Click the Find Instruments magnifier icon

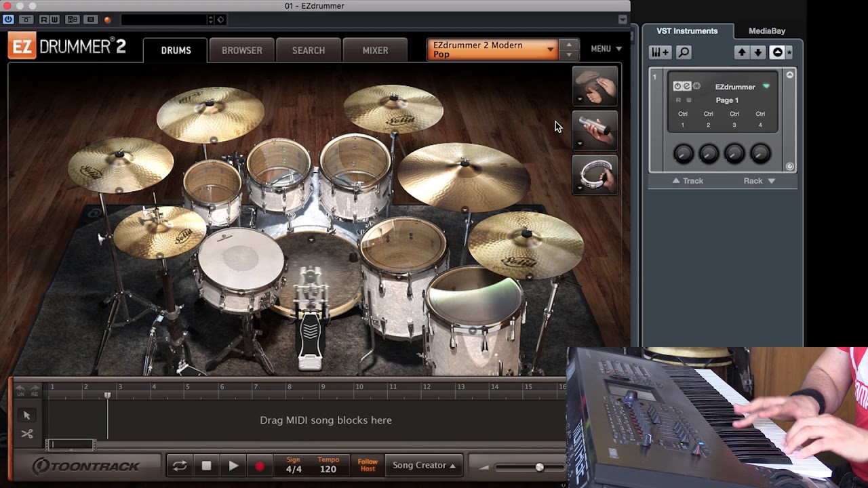(684, 52)
